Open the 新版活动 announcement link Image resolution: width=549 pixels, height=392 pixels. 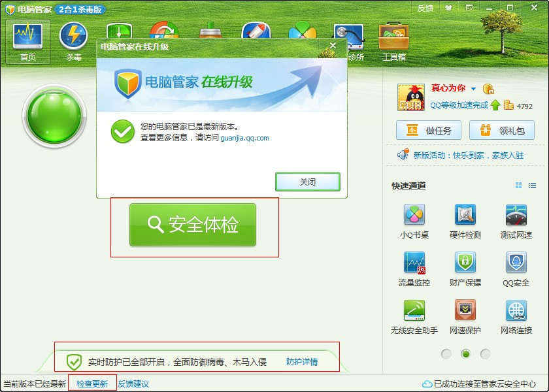pyautogui.click(x=469, y=155)
